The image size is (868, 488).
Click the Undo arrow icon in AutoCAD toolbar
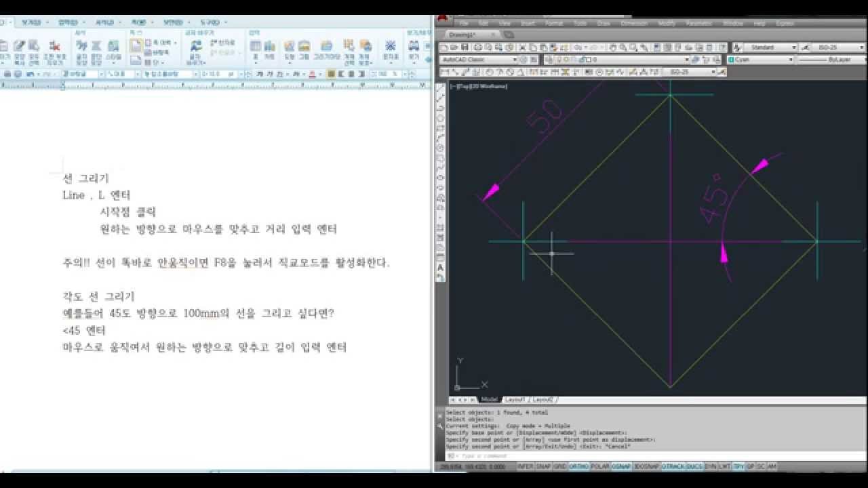coord(578,47)
